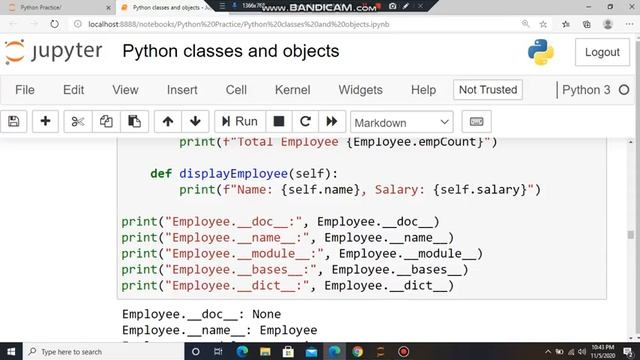Open the Windows Start menu
Screen dimensions: 640x360
click(11, 351)
